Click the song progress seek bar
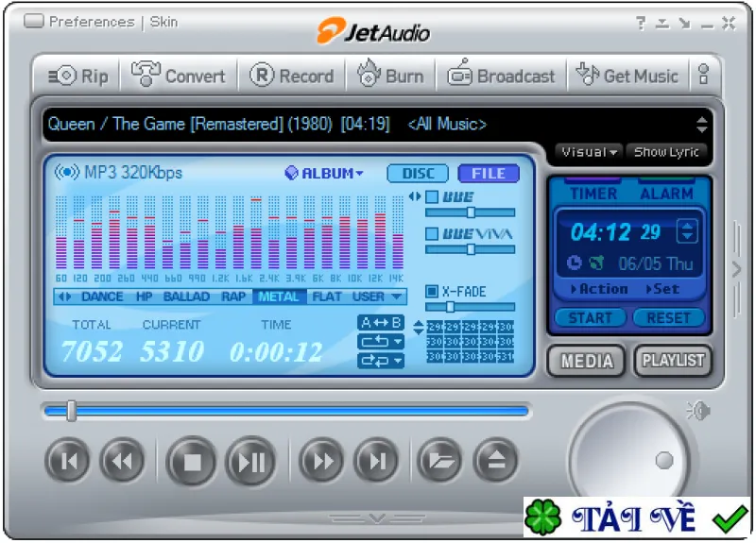 (x=286, y=411)
